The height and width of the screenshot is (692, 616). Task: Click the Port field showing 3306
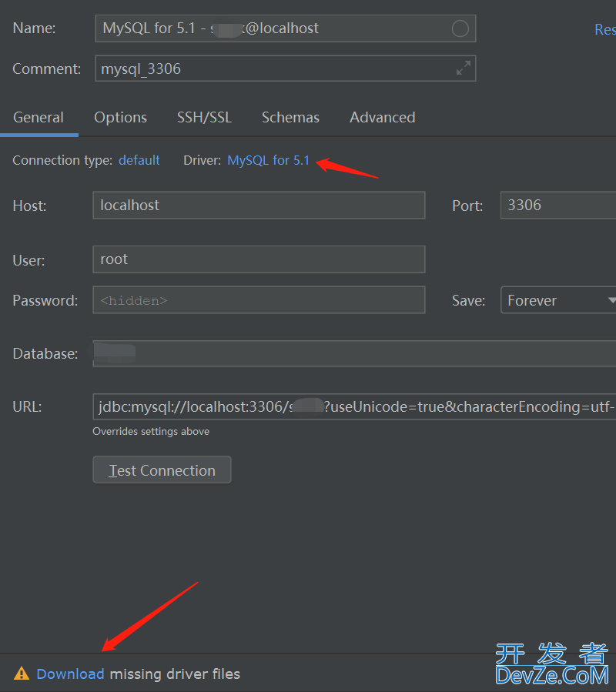pyautogui.click(x=558, y=206)
